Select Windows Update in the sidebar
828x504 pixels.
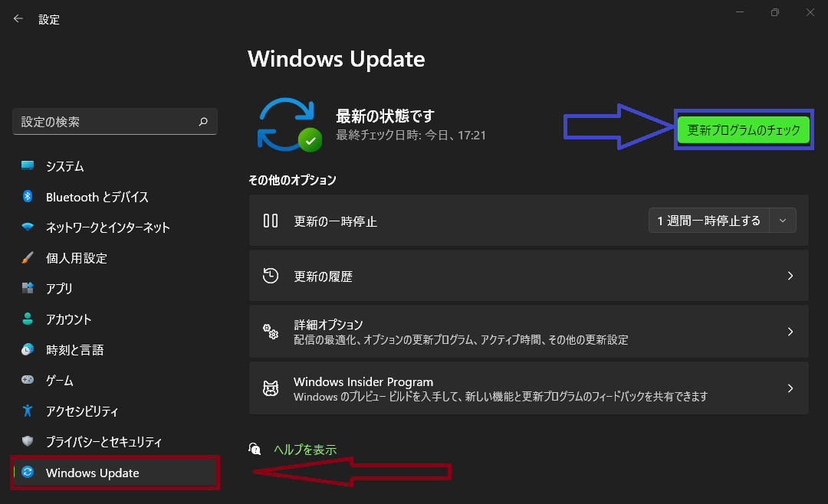coord(114,473)
